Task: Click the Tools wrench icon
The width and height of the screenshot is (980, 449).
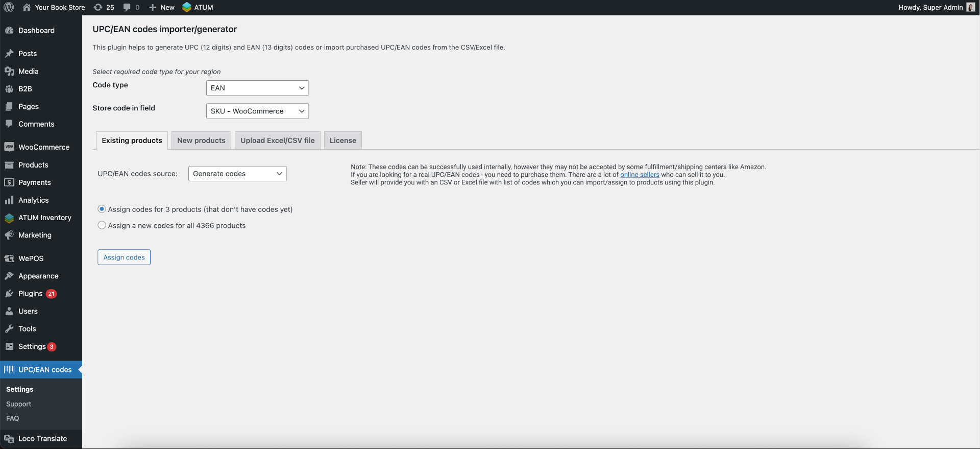Action: pyautogui.click(x=9, y=329)
